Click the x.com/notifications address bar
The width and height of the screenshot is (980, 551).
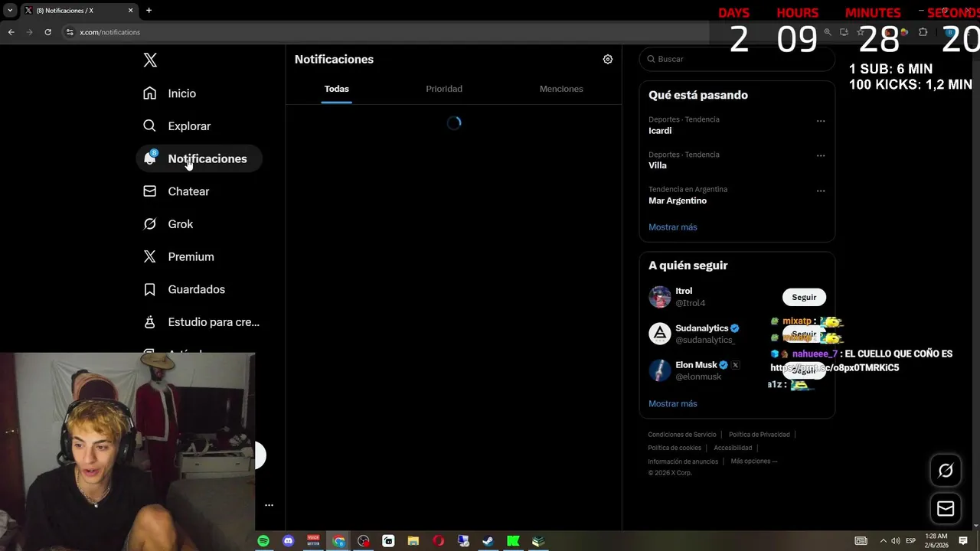tap(109, 32)
